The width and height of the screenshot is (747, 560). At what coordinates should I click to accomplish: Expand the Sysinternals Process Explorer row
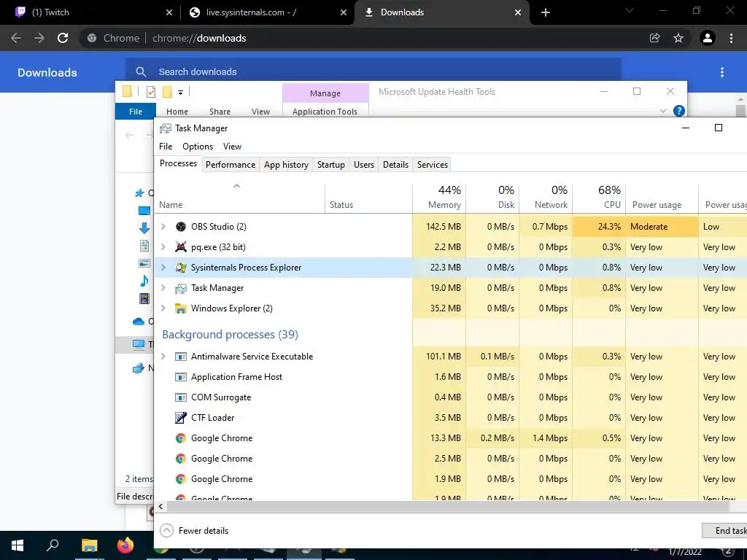(163, 268)
